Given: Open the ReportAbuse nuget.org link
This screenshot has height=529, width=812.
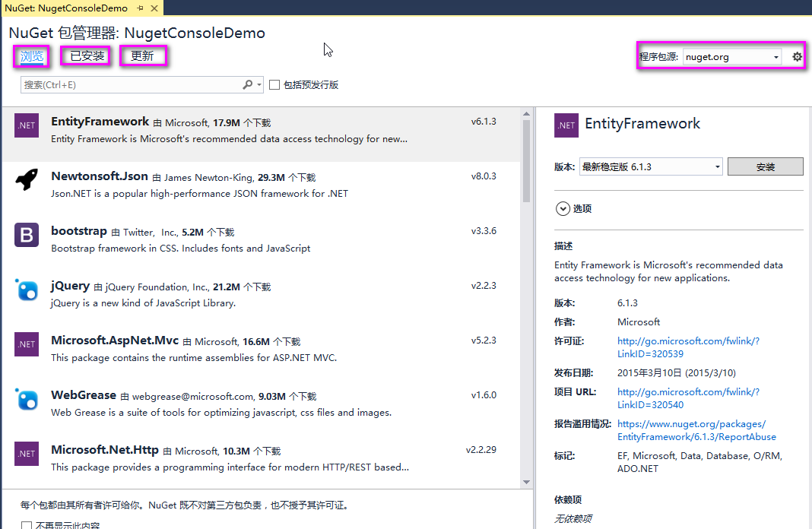Looking at the screenshot, I should [x=696, y=430].
